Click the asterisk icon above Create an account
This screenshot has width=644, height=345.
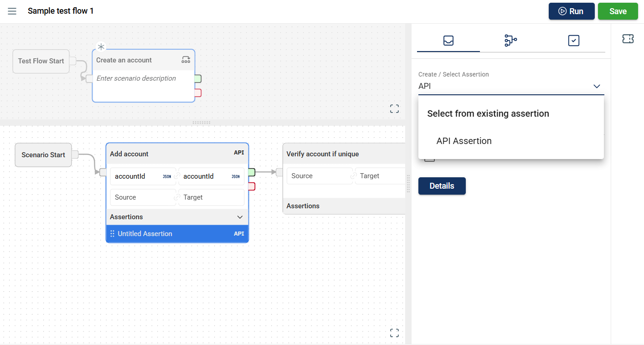(x=101, y=47)
